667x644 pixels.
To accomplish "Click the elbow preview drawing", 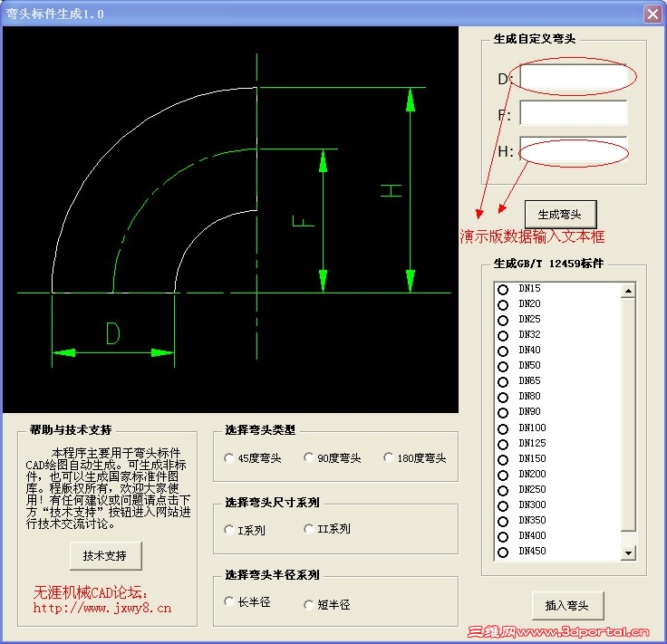I will pyautogui.click(x=230, y=219).
